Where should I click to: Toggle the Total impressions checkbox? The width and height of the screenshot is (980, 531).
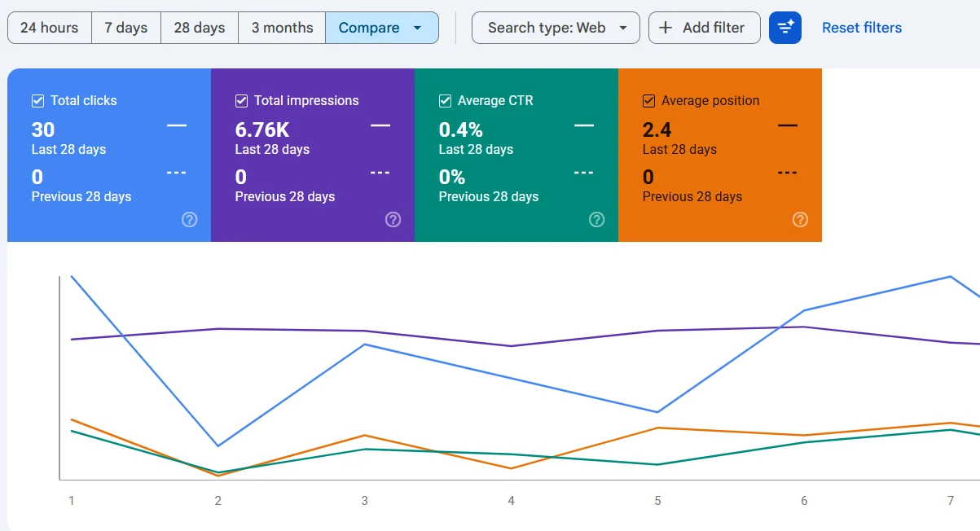coord(241,101)
